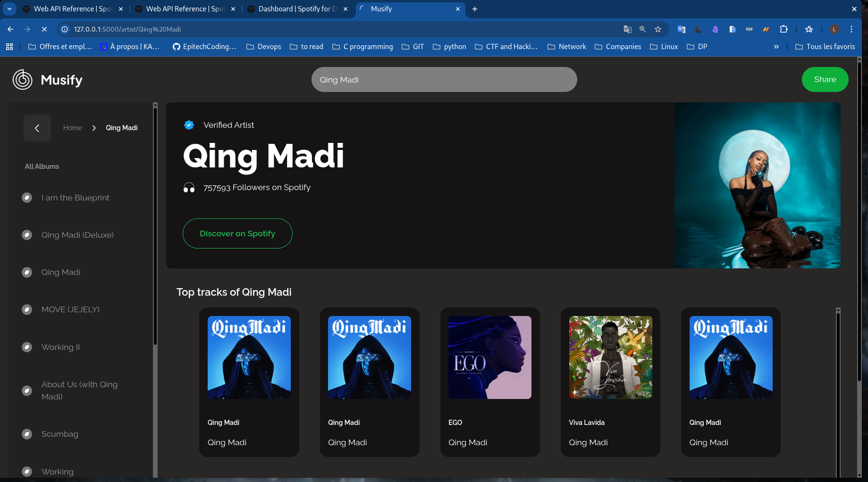868x482 pixels.
Task: Close the Dashboard Spotify for Developers tab
Action: click(x=346, y=9)
